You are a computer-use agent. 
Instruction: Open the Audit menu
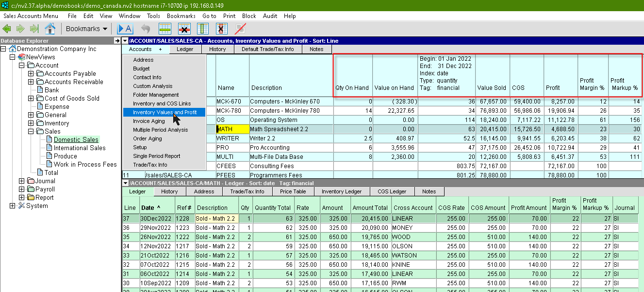[x=270, y=16]
